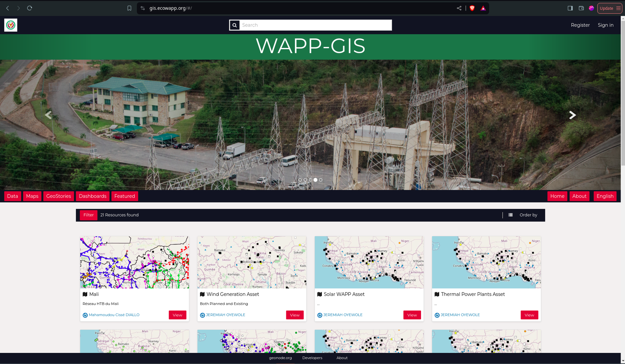Image resolution: width=625 pixels, height=364 pixels.
Task: Click avatar icon on Solar WAPP card
Action: 320,315
